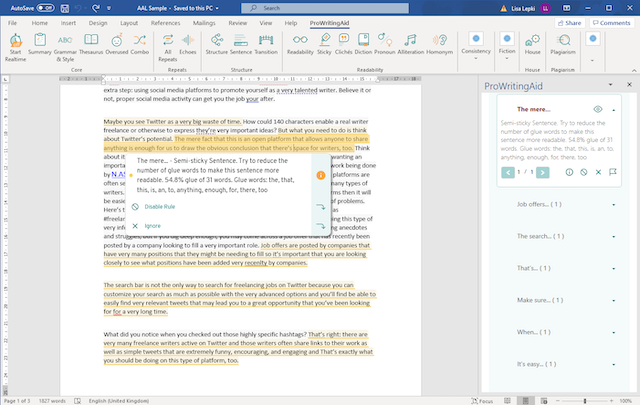Close the ProWritingAid side pane

pyautogui.click(x=629, y=85)
